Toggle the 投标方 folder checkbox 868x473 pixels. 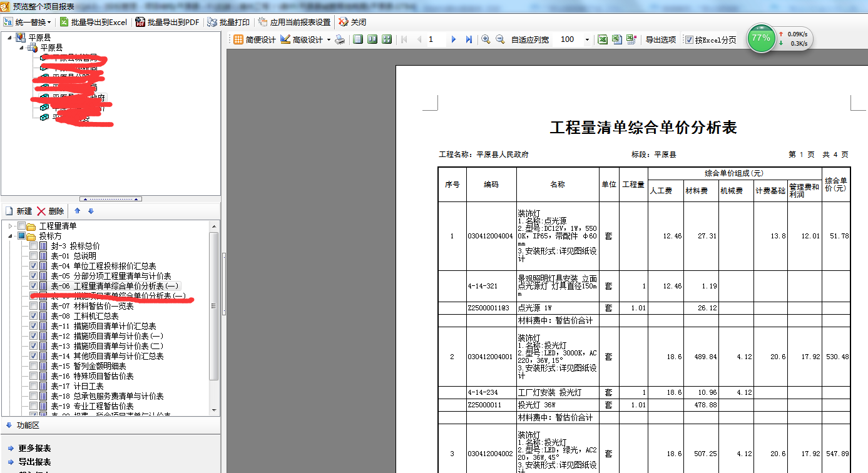tap(21, 236)
